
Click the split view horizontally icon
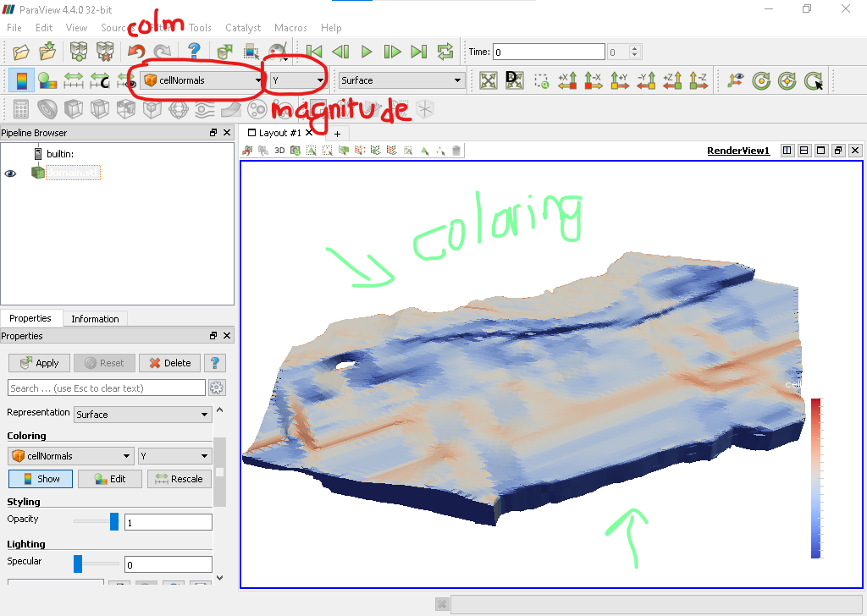pyautogui.click(x=787, y=151)
